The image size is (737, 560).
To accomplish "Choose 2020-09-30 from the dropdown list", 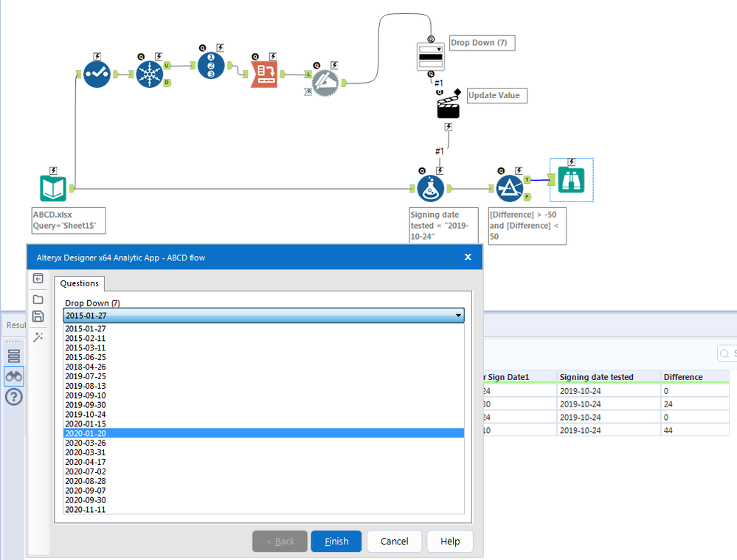I will point(263,499).
